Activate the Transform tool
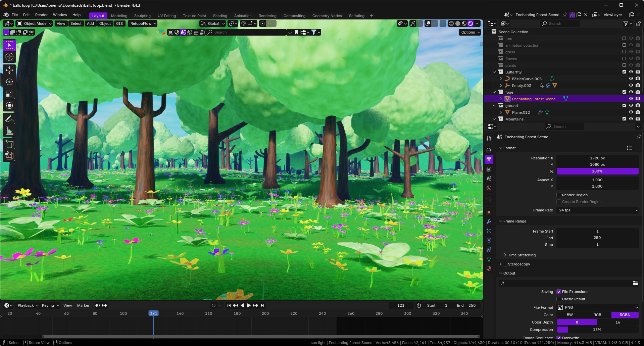The width and height of the screenshot is (644, 346). tap(9, 106)
